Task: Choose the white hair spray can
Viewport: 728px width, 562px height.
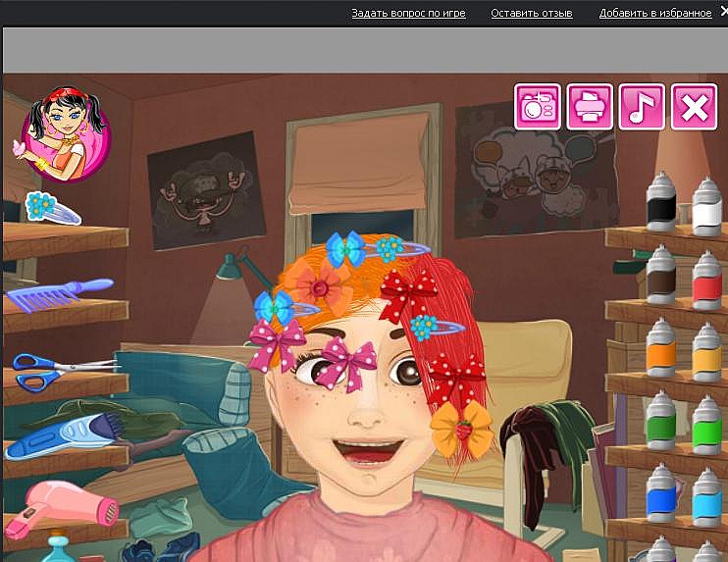Action: [x=706, y=207]
